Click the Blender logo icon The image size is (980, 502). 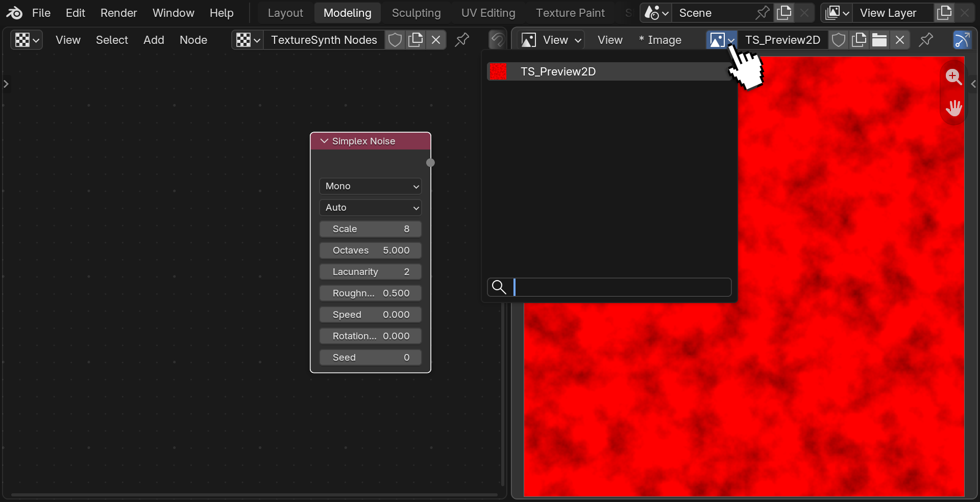[x=14, y=13]
